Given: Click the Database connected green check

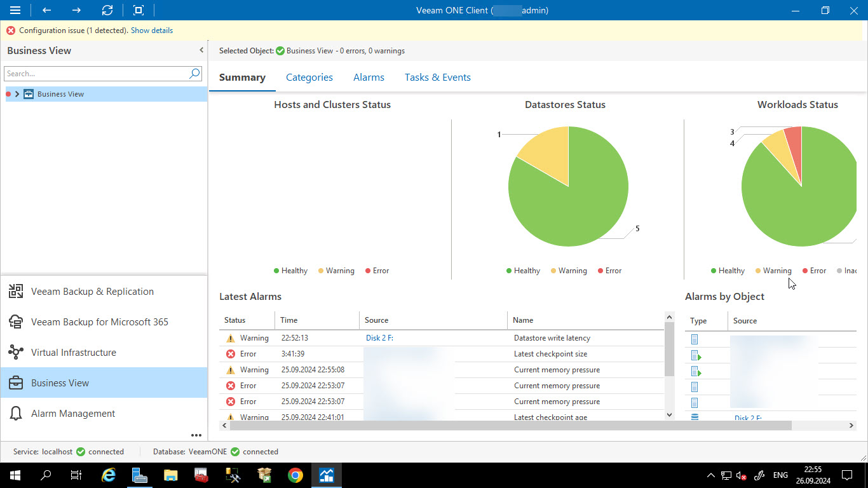Looking at the screenshot, I should pos(235,452).
